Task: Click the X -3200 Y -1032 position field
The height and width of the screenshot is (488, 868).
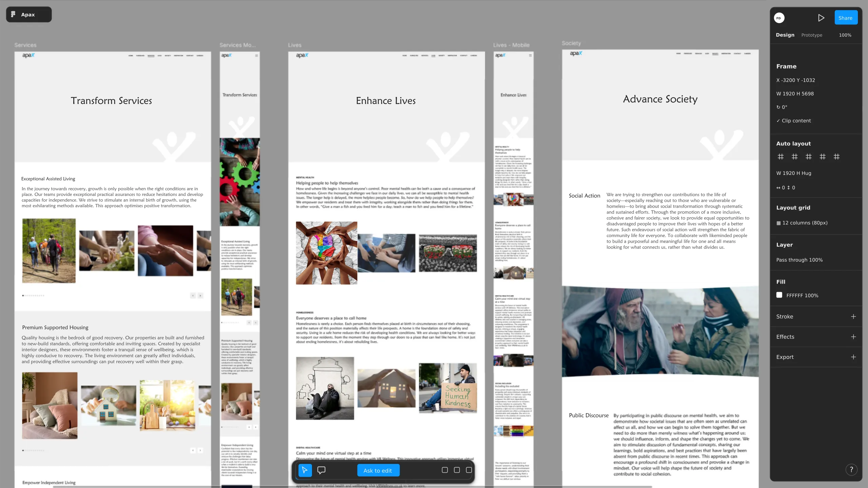Action: point(795,80)
